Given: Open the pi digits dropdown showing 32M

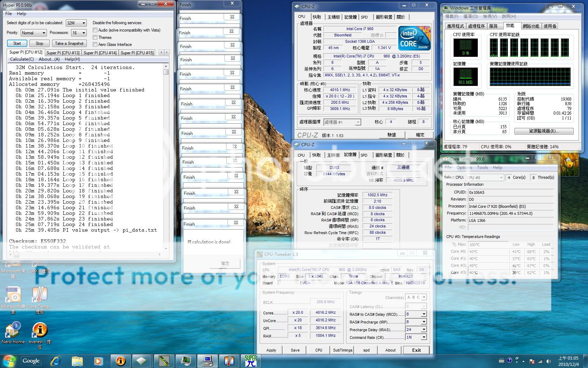Looking at the screenshot, I should (x=76, y=23).
